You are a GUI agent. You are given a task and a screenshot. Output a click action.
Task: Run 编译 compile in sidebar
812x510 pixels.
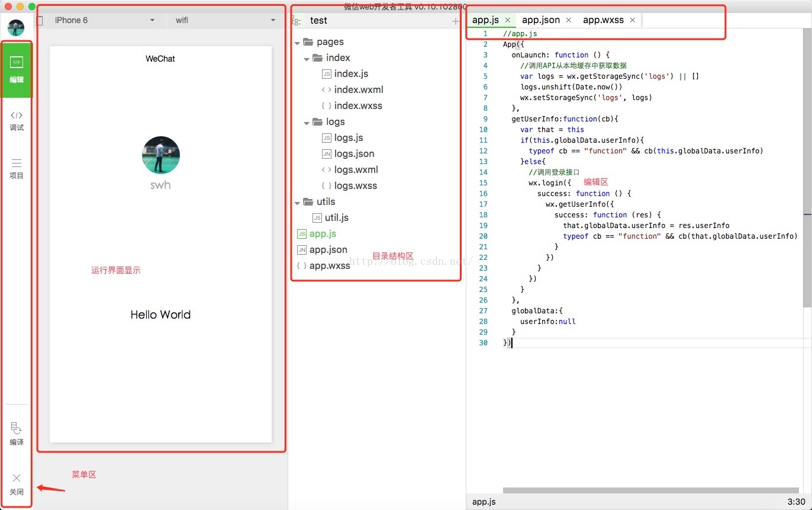(17, 434)
